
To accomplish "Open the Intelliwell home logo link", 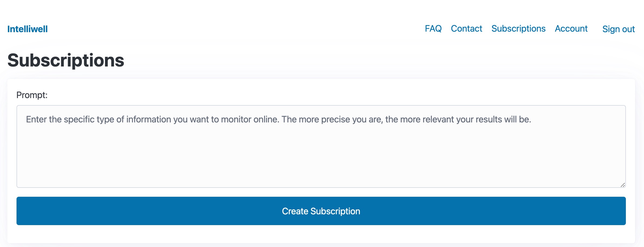I will point(27,29).
